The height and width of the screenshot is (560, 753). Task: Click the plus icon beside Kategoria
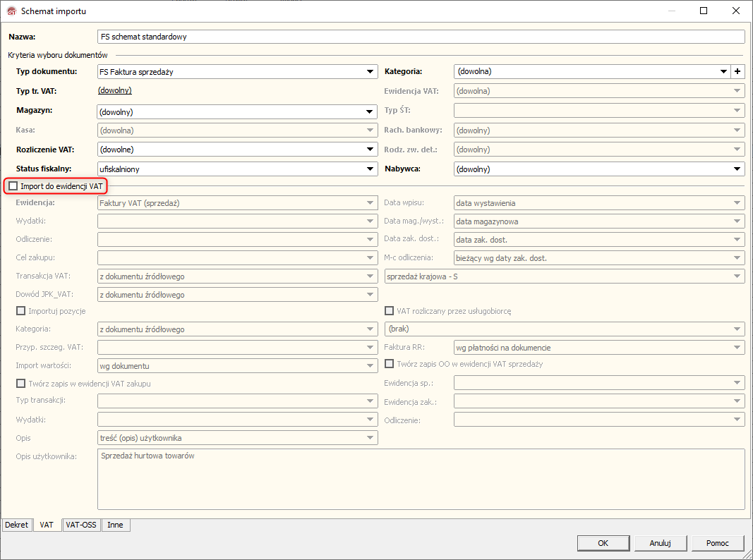click(738, 71)
